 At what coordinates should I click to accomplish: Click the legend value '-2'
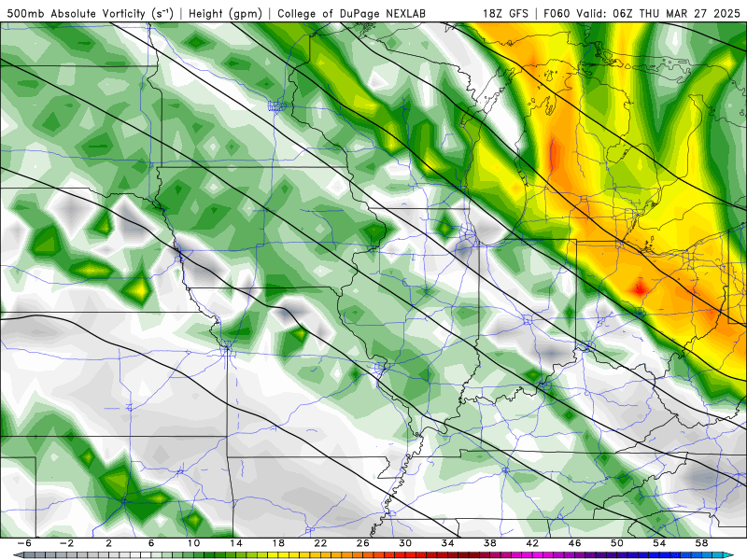[66, 543]
